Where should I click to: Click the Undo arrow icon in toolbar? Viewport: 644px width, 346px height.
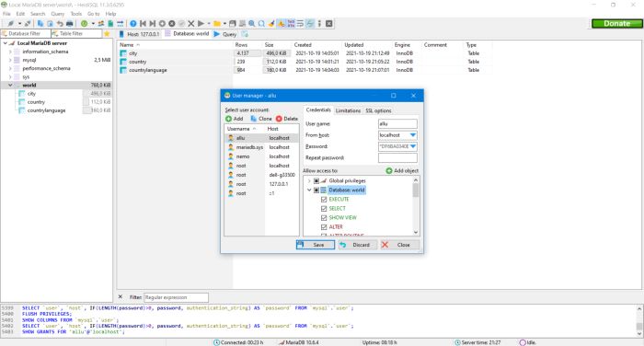tap(60, 23)
